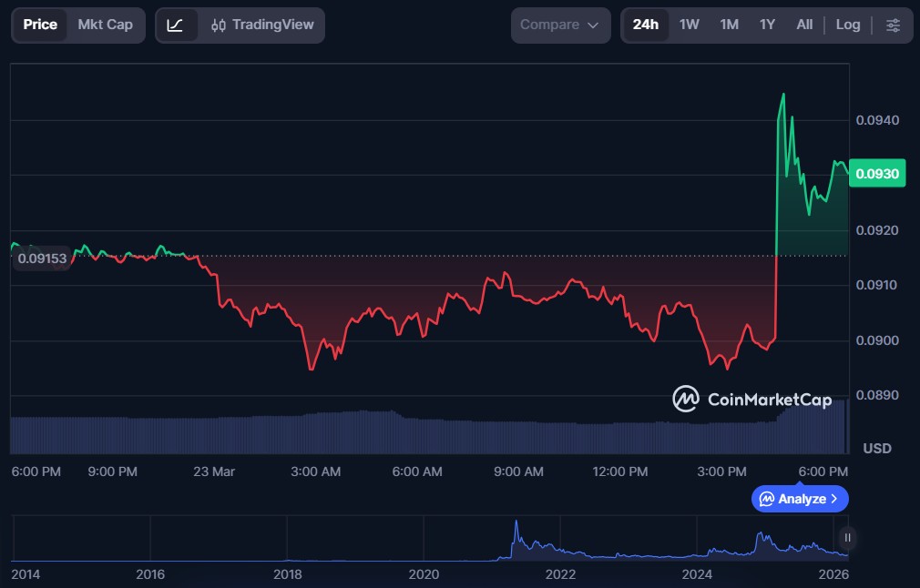Click the green 0.0930 current price tag

tap(876, 173)
